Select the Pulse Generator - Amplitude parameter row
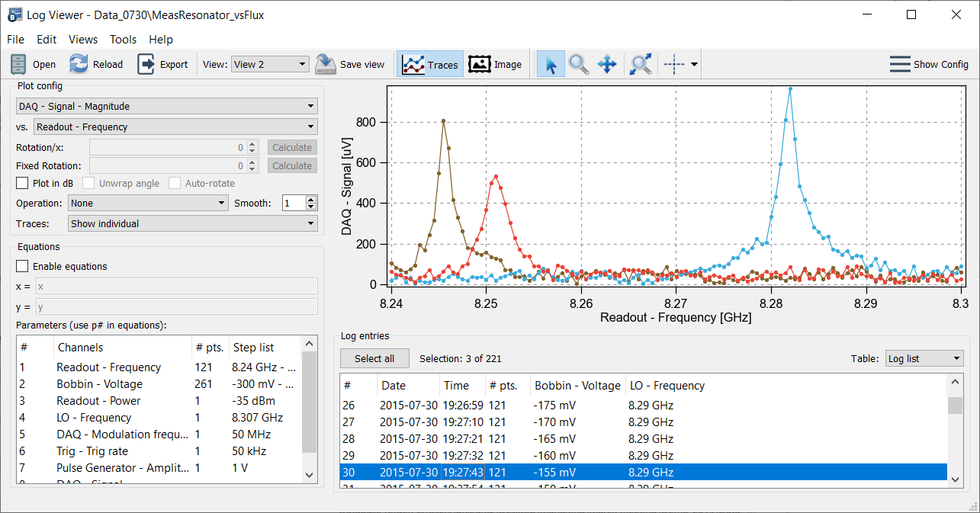The image size is (980, 513). point(159,468)
